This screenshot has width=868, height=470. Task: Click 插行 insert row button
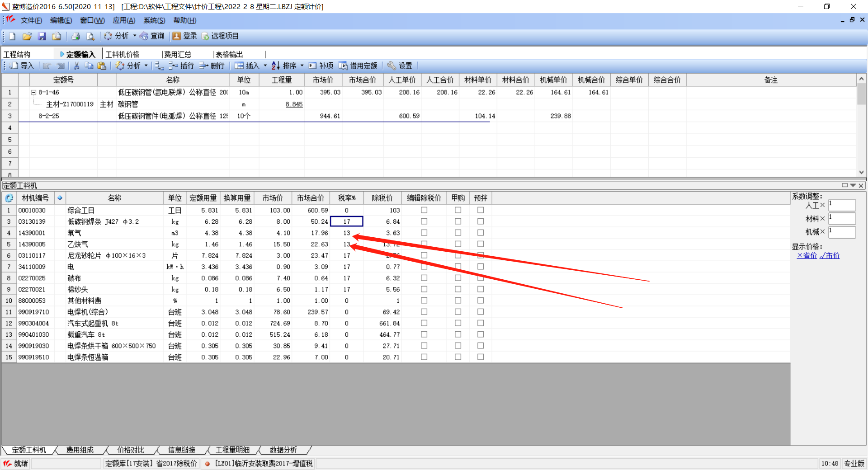(x=181, y=66)
